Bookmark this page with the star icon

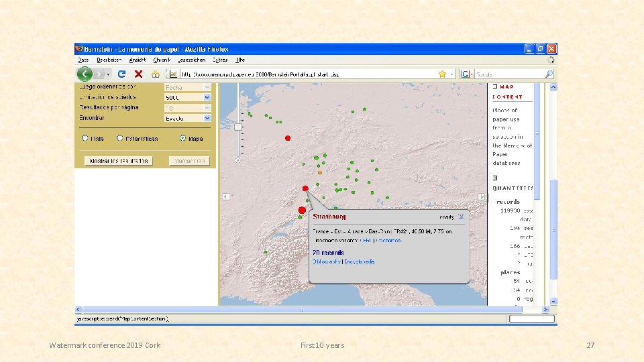[442, 74]
